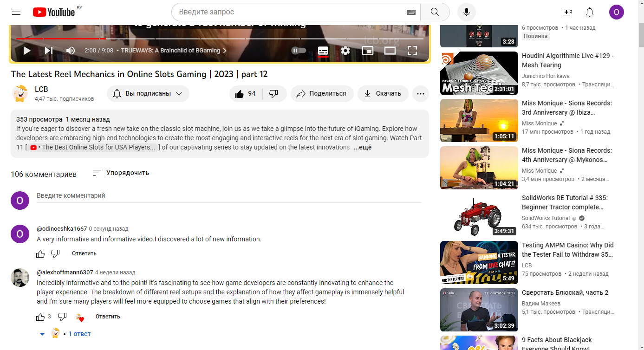Viewport: 644px width, 350px height.
Task: Open Сверстать Блюскай, часть 2 video
Action: pos(565,292)
